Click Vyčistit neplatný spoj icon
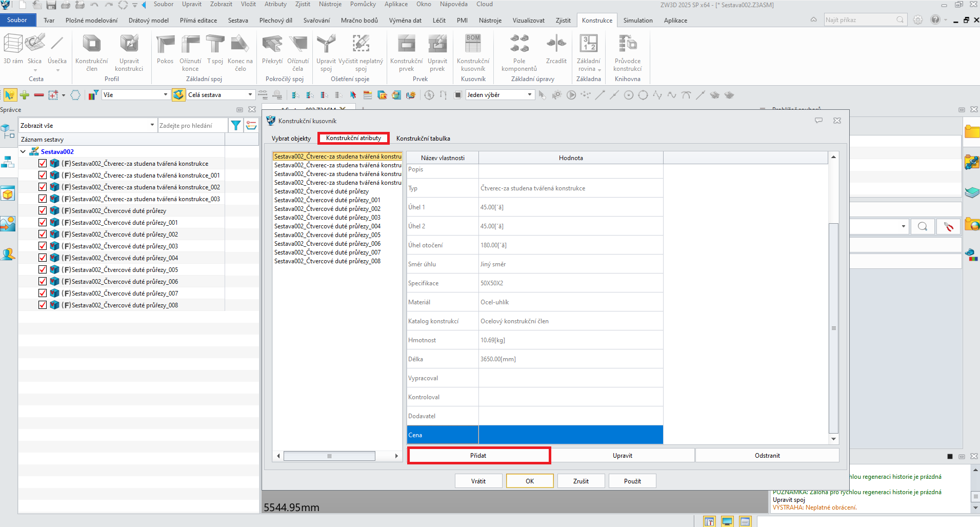980x527 pixels. tap(361, 44)
